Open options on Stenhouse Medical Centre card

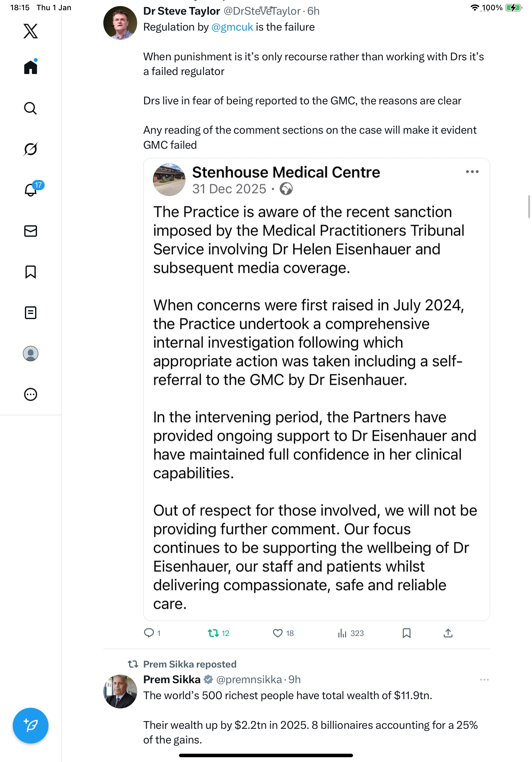pos(472,172)
